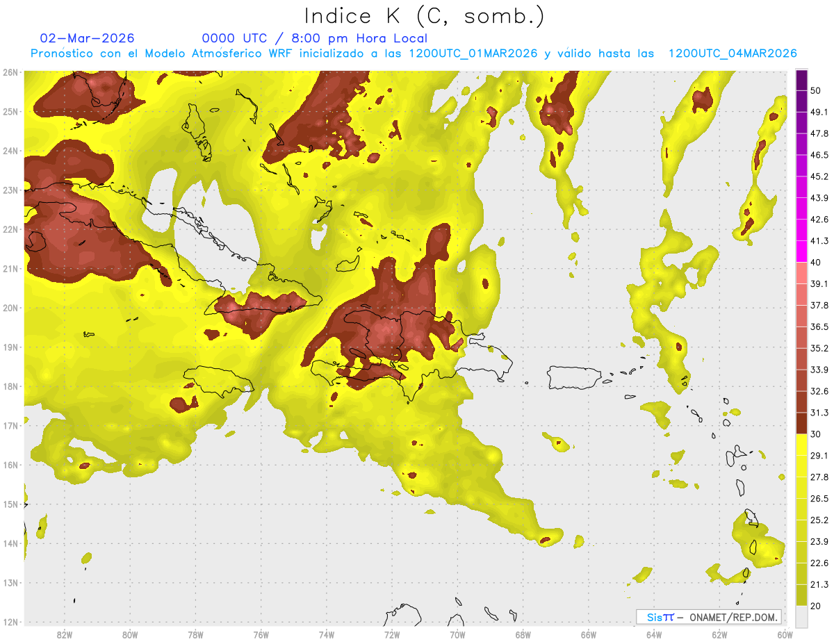
Task: Click the '60W' longitude label
Action: pos(785,634)
